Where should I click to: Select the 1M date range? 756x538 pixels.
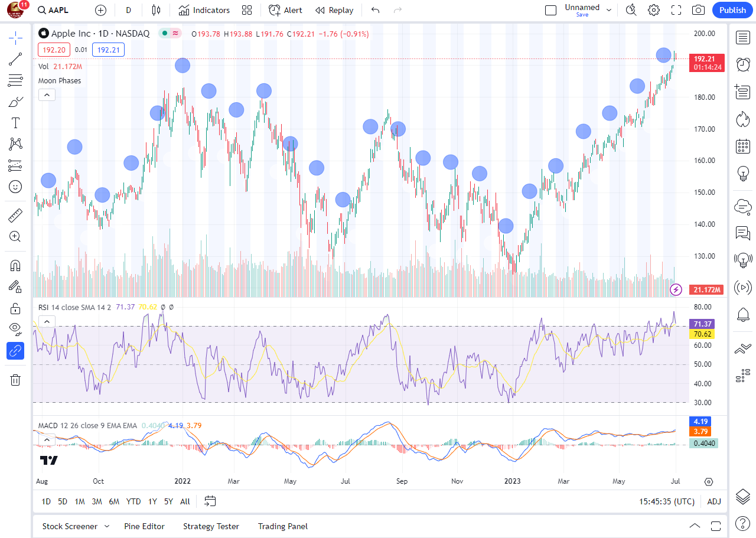click(80, 501)
